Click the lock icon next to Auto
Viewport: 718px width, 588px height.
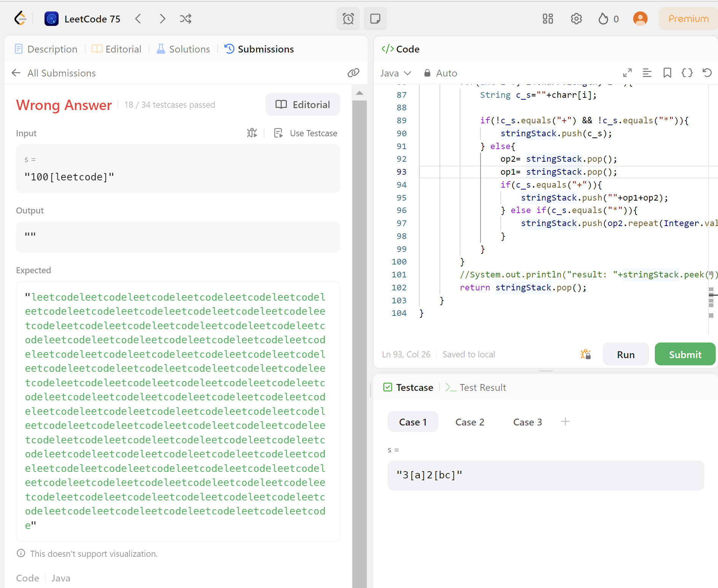pos(427,73)
